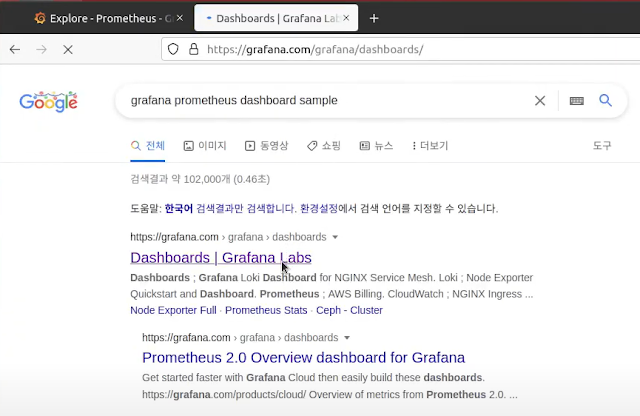Open the 환경설정 link
The width and height of the screenshot is (640, 416).
point(319,209)
